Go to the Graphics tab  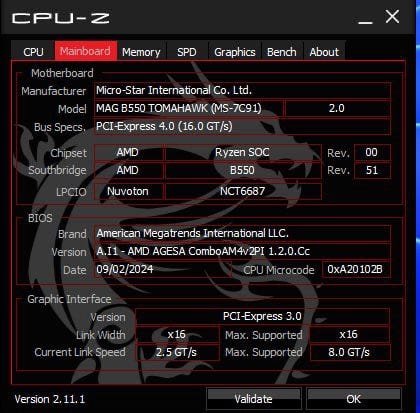tap(235, 52)
